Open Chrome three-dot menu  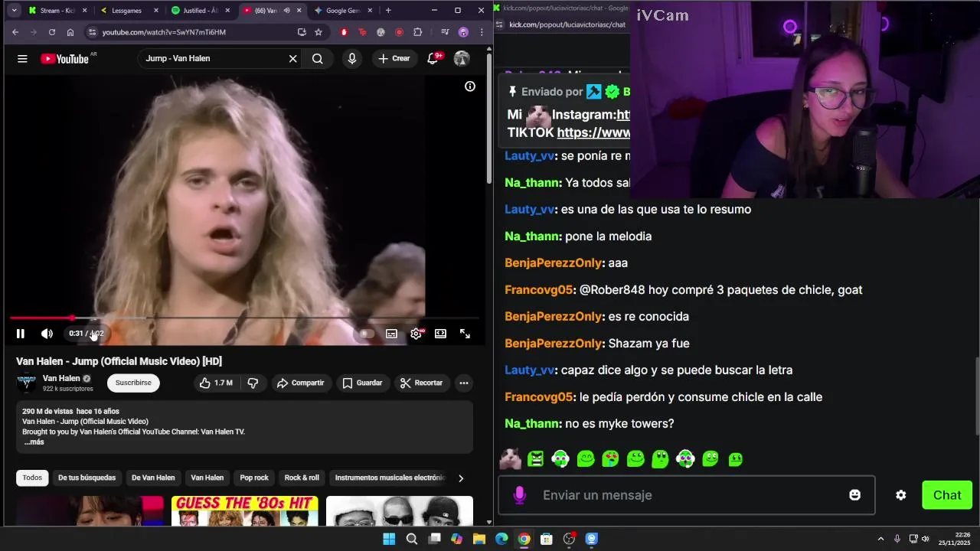click(482, 32)
